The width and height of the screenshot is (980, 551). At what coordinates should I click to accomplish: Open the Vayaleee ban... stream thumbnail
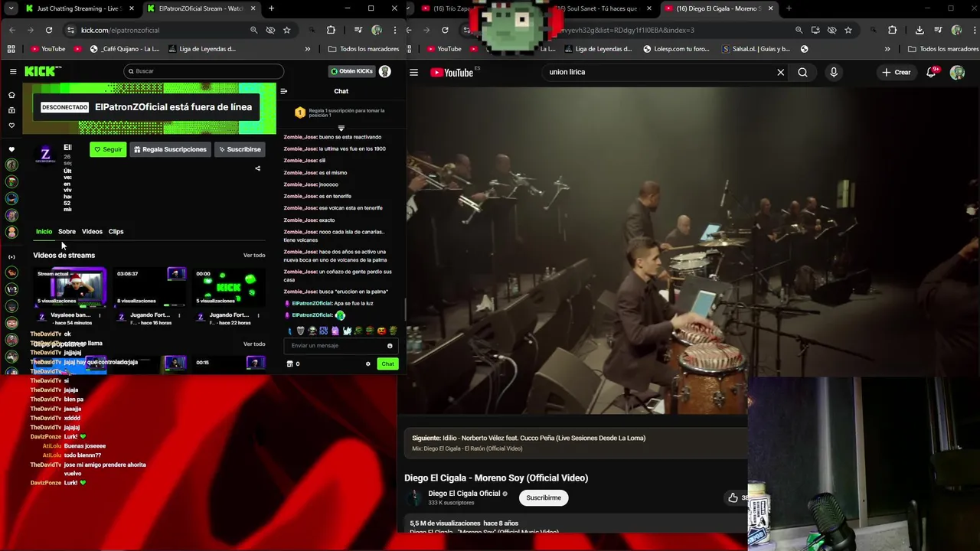[70, 287]
